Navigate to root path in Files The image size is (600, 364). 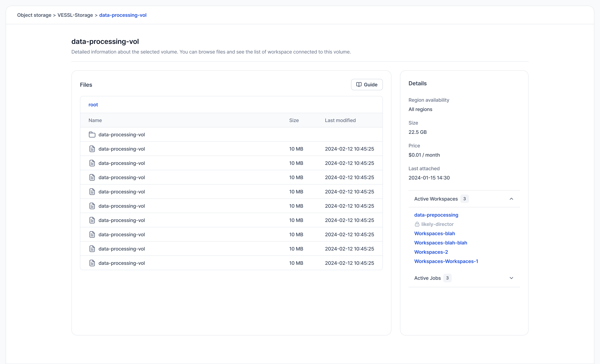click(93, 105)
